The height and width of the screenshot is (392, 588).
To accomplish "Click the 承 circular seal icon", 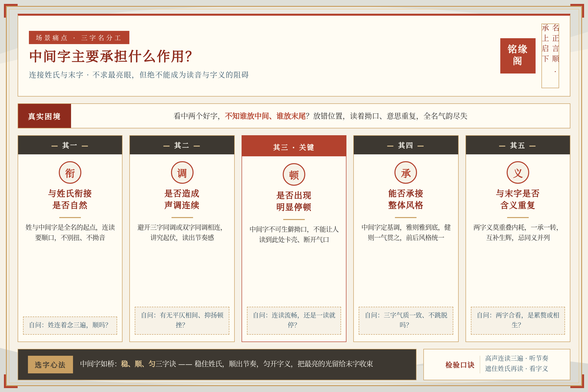I will (406, 172).
